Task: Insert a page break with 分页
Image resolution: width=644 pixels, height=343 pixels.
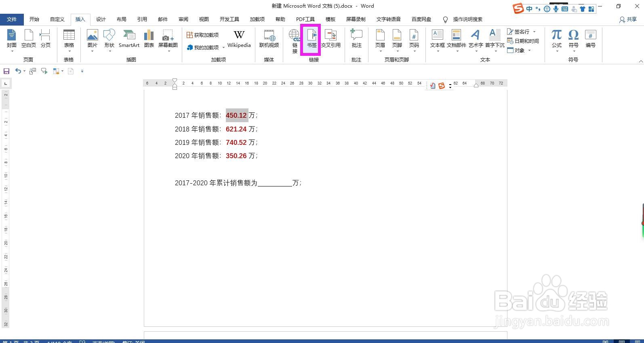Action: [x=46, y=39]
